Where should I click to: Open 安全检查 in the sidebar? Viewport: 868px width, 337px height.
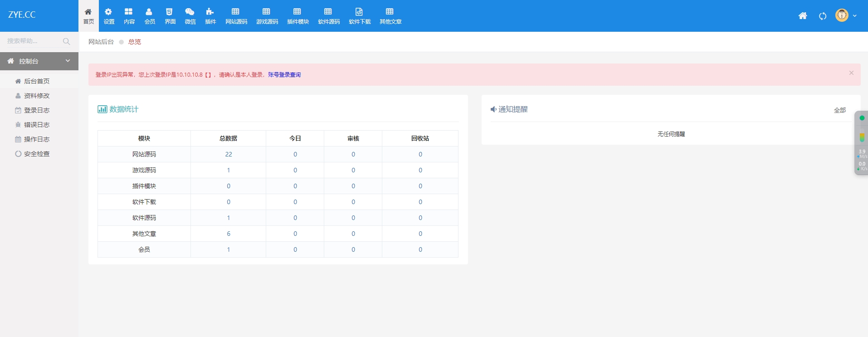37,154
